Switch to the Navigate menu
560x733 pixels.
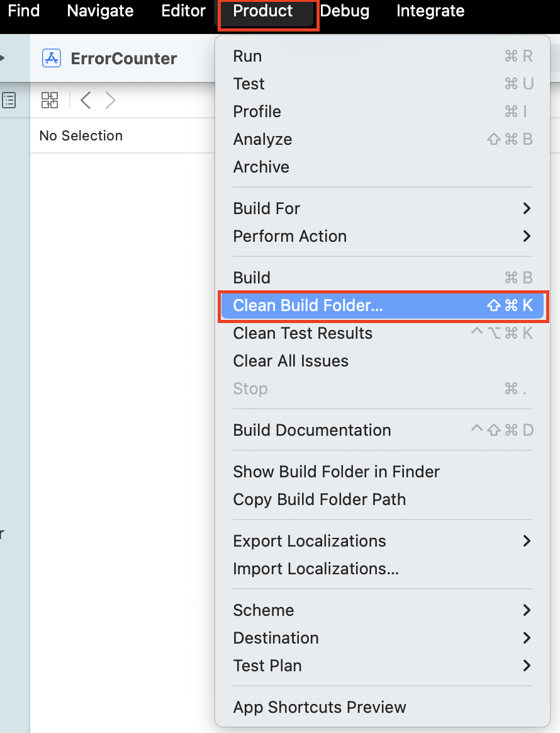tap(99, 11)
